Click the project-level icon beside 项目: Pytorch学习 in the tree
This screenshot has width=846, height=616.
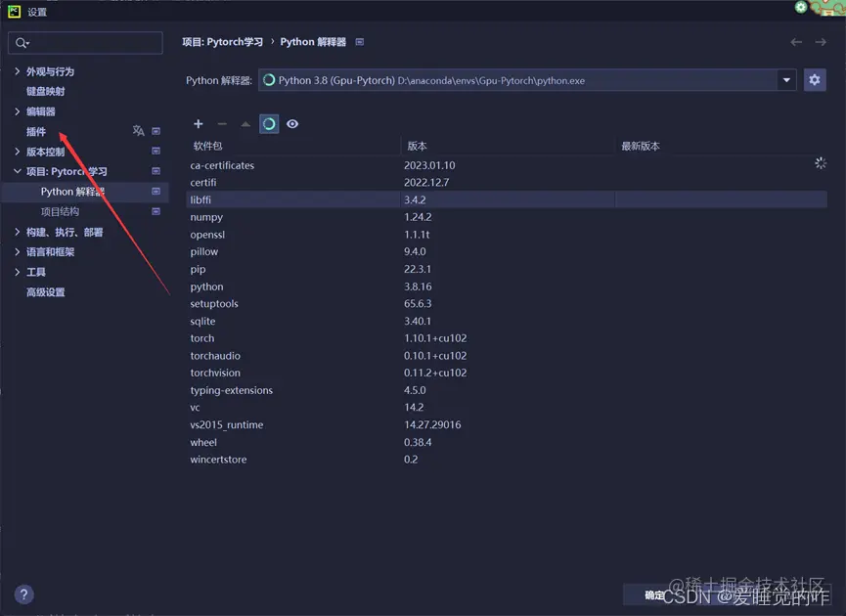pyautogui.click(x=156, y=171)
